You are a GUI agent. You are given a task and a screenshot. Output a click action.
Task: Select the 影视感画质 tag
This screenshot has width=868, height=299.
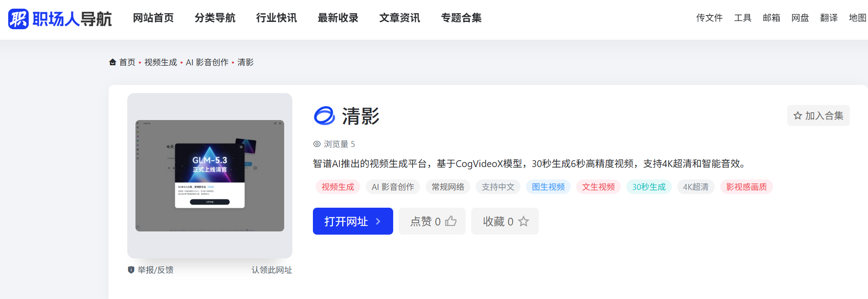pos(747,187)
